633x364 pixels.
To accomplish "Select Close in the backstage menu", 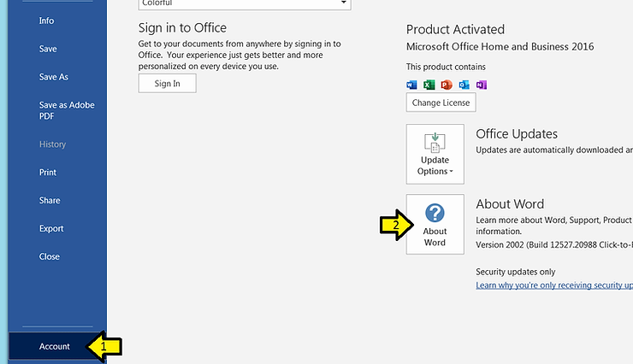I will tap(50, 256).
